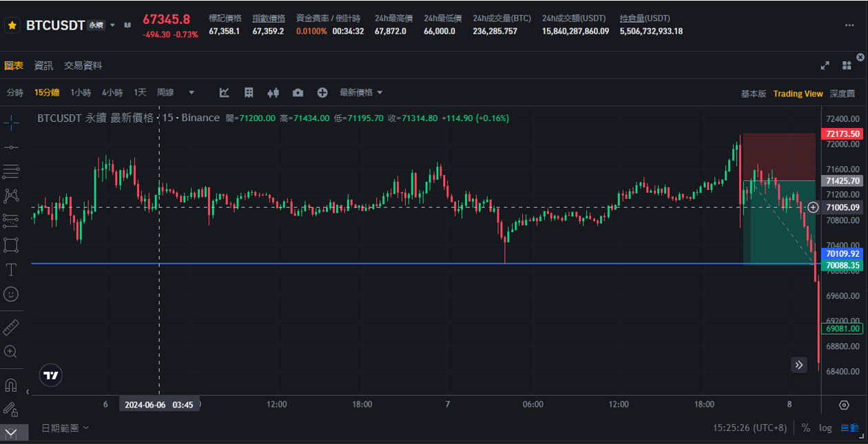868x444 pixels.
Task: Select the 1小時 timeframe
Action: (81, 93)
